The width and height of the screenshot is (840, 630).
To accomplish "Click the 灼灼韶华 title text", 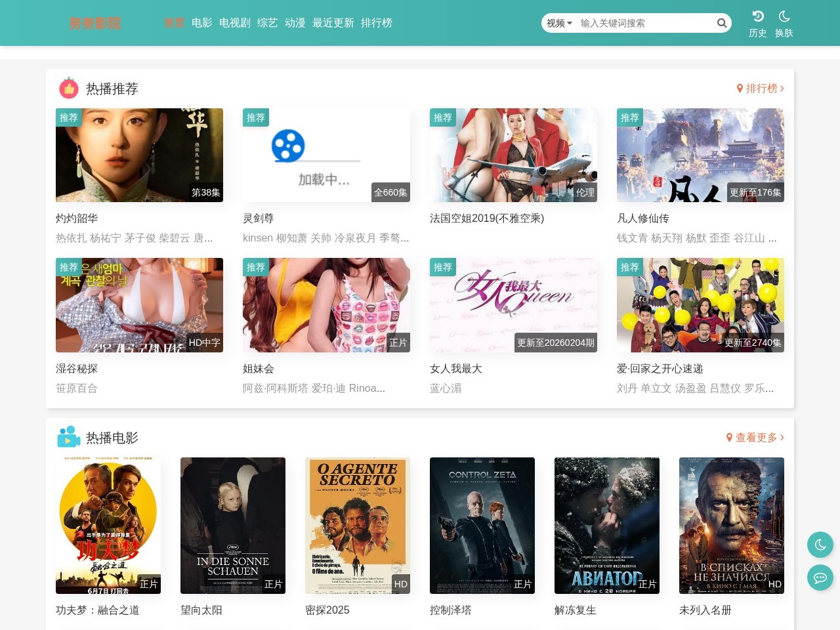I will click(x=77, y=219).
